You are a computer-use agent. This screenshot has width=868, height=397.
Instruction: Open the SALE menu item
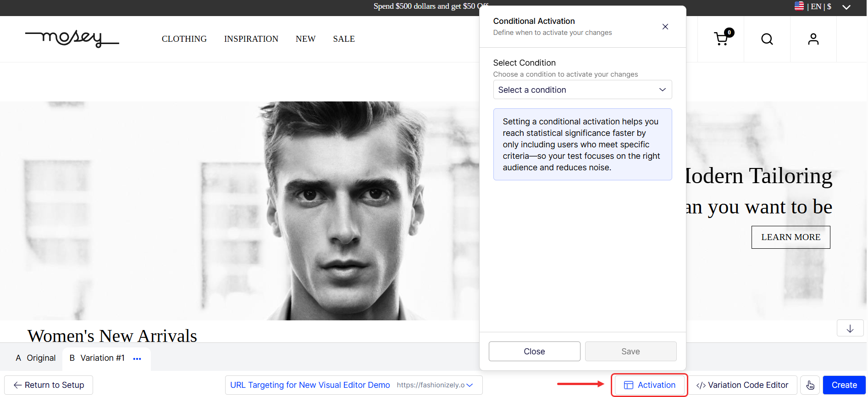343,39
